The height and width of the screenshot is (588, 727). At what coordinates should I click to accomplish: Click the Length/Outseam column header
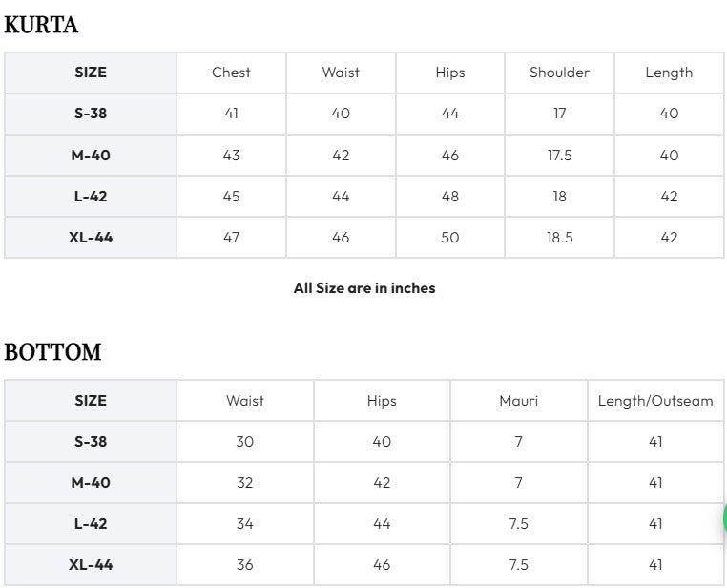pyautogui.click(x=655, y=401)
